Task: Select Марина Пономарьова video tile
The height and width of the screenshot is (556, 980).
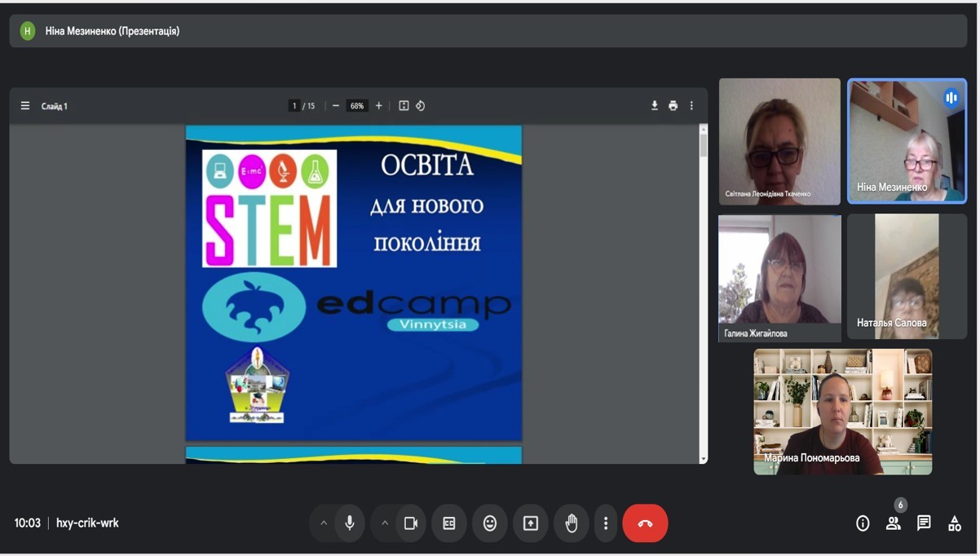Action: pyautogui.click(x=842, y=412)
